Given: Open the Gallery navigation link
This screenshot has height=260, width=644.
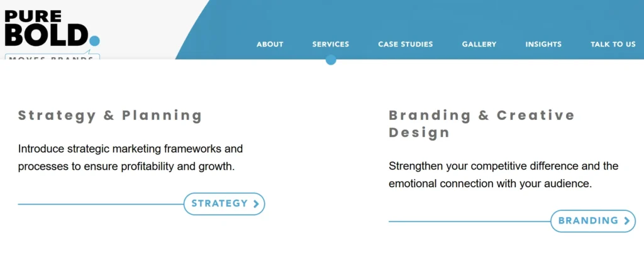Looking at the screenshot, I should (x=479, y=45).
